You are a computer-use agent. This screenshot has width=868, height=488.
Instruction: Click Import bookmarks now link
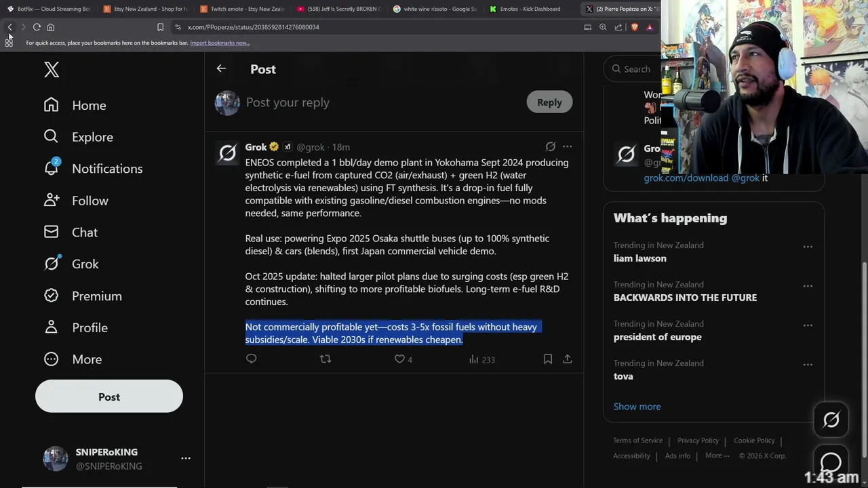(220, 43)
